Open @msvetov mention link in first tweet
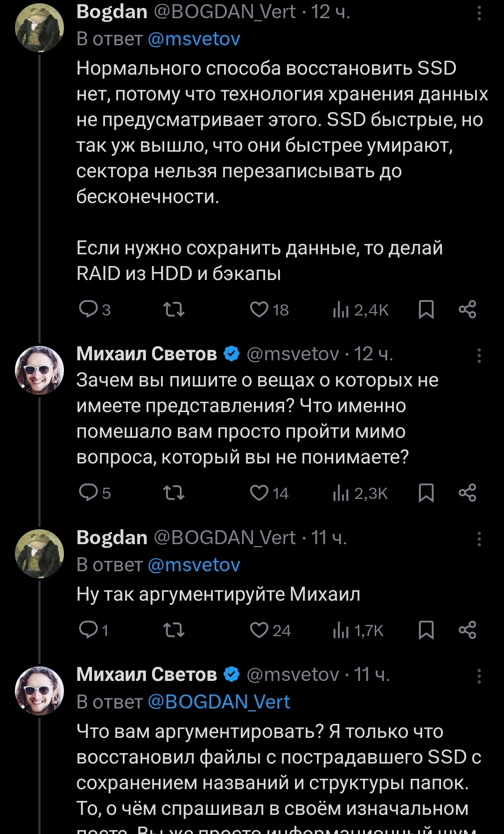Screen dimensions: 504x834 [194, 39]
